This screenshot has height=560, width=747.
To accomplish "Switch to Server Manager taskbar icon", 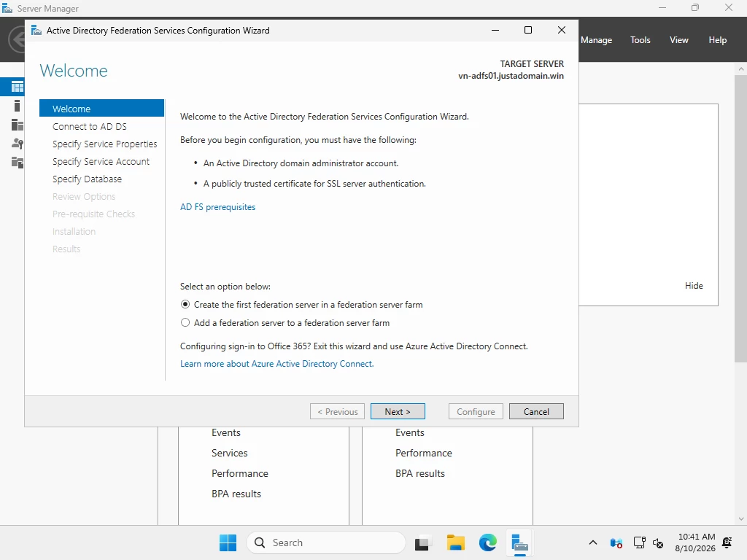I will pos(519,542).
